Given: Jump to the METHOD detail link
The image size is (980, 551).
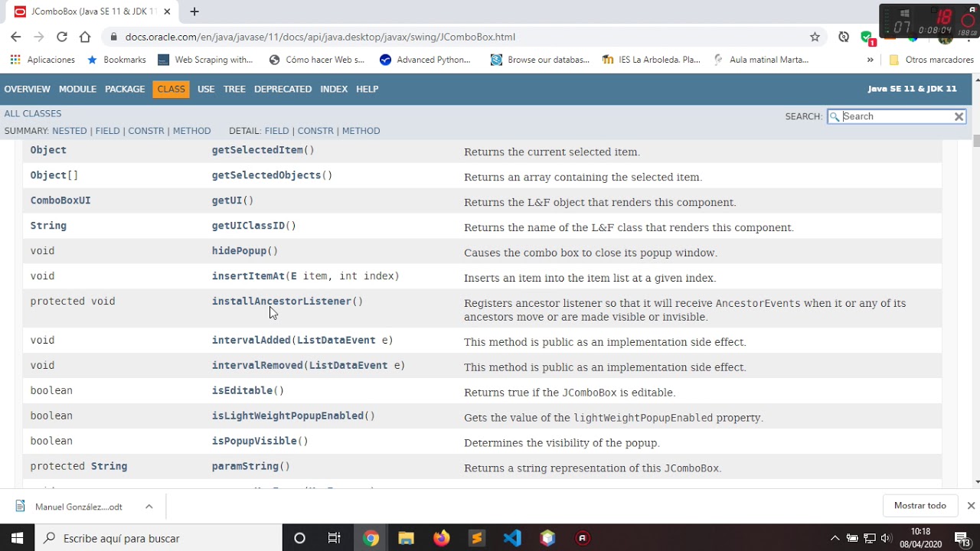Looking at the screenshot, I should (361, 131).
